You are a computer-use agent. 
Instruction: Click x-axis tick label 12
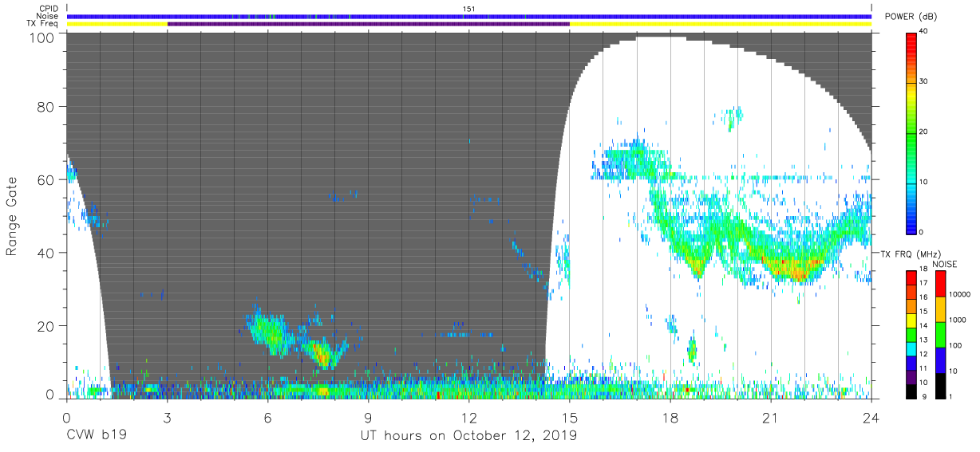(x=468, y=418)
